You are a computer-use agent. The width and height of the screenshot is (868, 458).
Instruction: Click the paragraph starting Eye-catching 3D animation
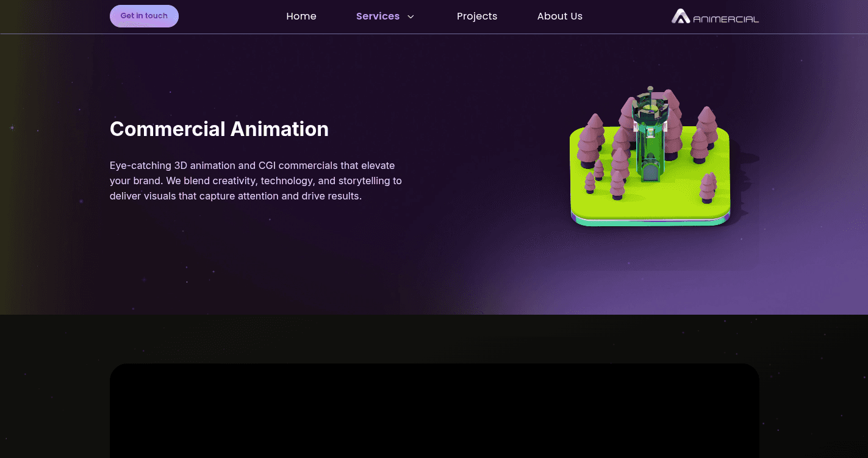pos(256,181)
